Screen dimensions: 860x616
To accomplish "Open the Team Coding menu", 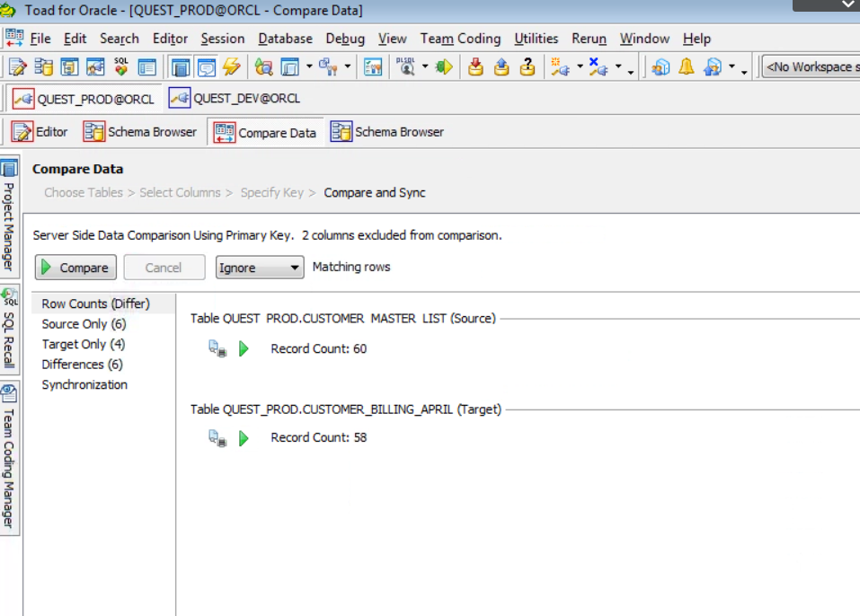I will click(461, 39).
